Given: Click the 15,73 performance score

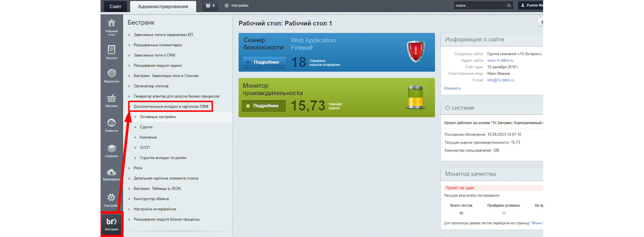Looking at the screenshot, I should pyautogui.click(x=308, y=106).
